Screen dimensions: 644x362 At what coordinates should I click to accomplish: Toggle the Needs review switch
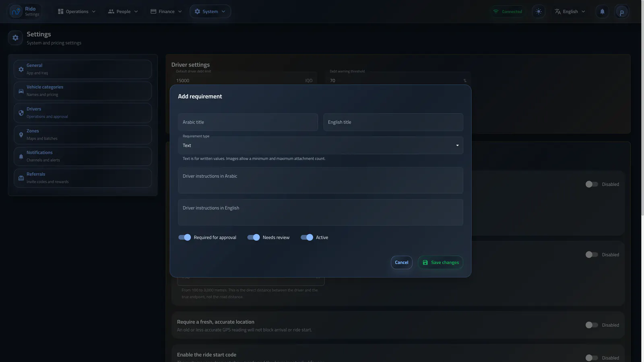(254, 237)
